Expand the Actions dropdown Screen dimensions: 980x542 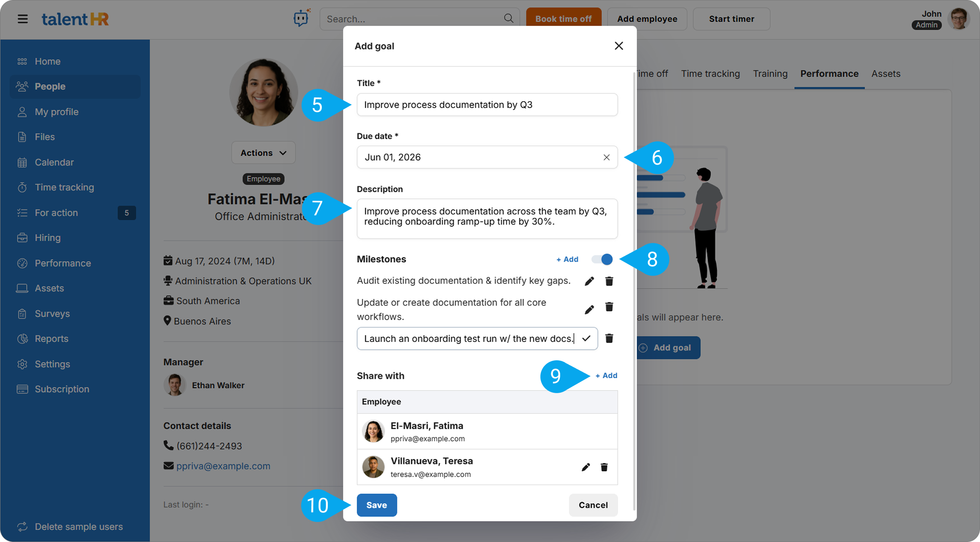263,153
